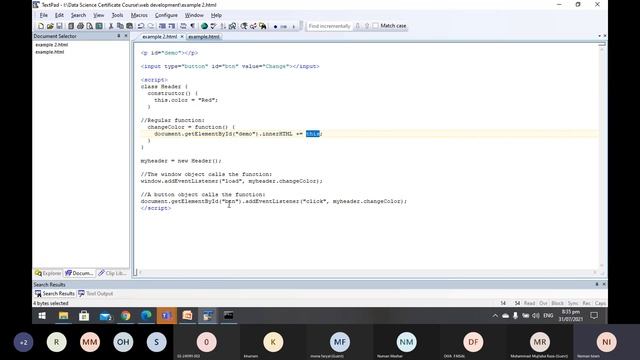
Task: Open Microsoft Teams from the taskbar
Action: [167, 316]
